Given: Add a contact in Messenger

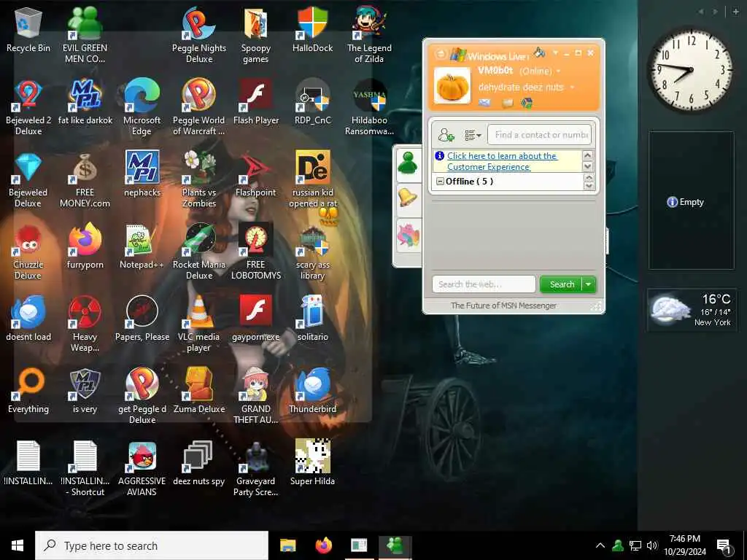Looking at the screenshot, I should click(446, 135).
